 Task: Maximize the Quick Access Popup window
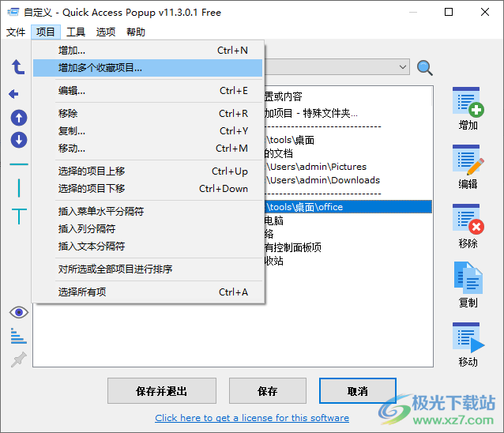[x=449, y=12]
